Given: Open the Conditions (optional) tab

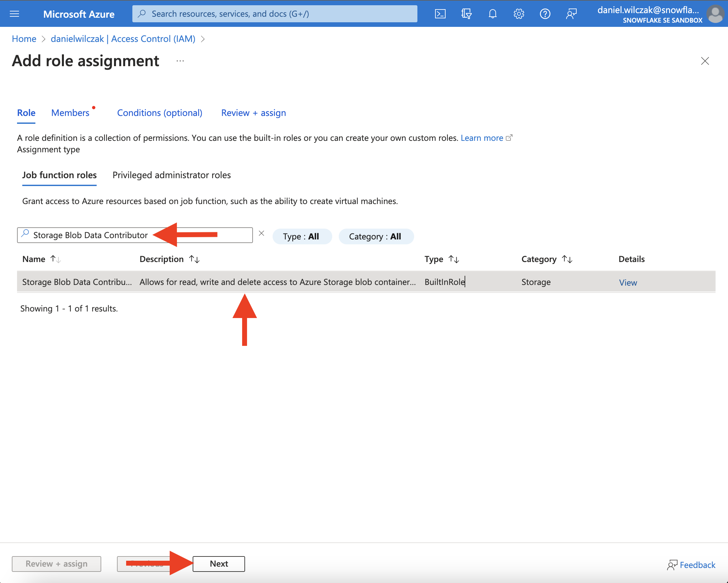Looking at the screenshot, I should (160, 113).
